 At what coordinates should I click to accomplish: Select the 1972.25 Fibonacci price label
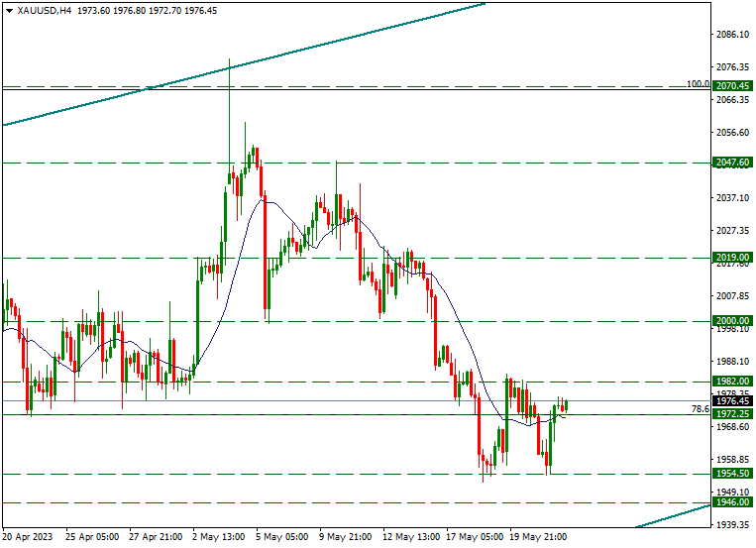tap(732, 414)
